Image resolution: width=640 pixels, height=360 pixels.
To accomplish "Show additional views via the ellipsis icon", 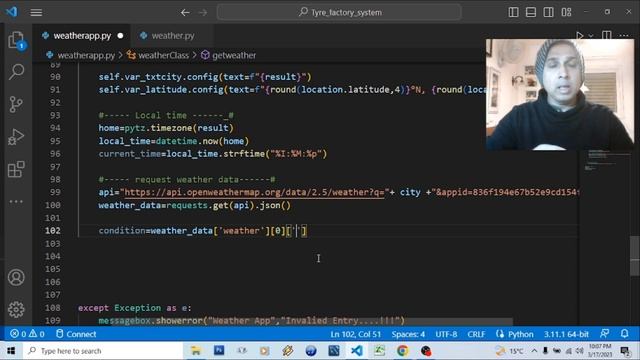I will point(16,202).
